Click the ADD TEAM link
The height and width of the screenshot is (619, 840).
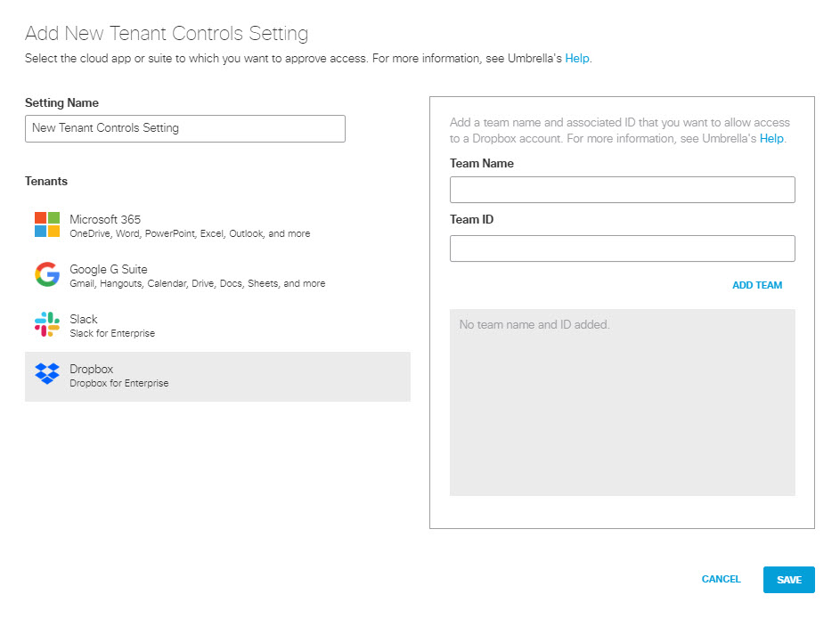click(757, 285)
